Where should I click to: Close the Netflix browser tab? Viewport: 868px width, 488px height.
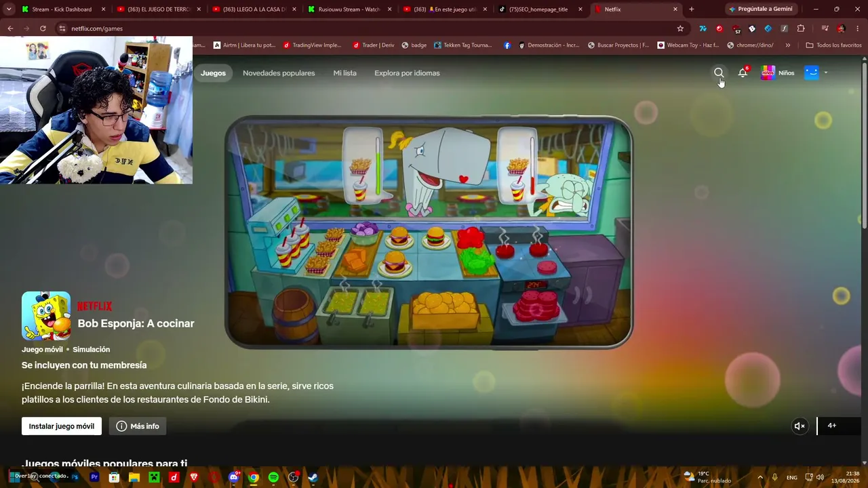[x=675, y=9]
